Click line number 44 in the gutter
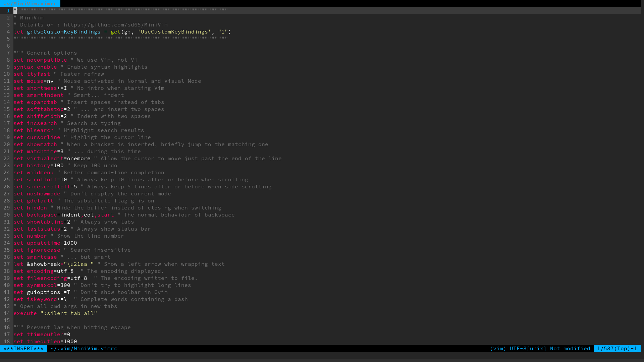 pyautogui.click(x=7, y=313)
